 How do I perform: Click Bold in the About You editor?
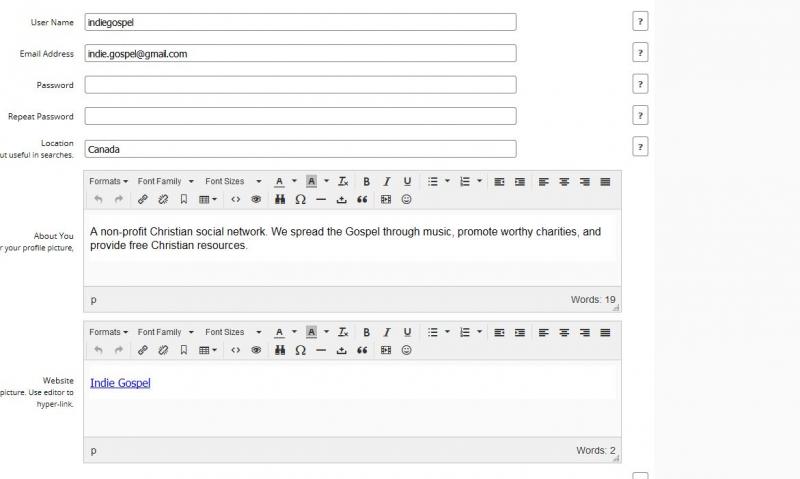pos(366,182)
